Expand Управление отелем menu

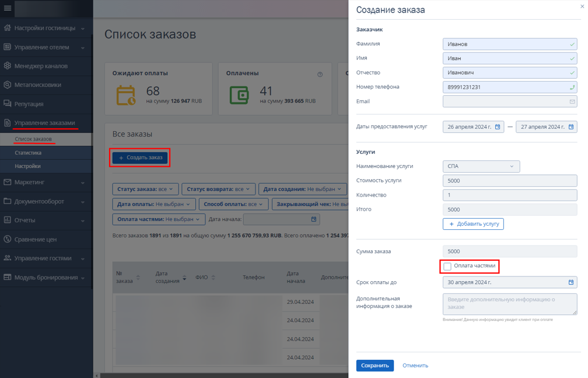click(x=46, y=47)
